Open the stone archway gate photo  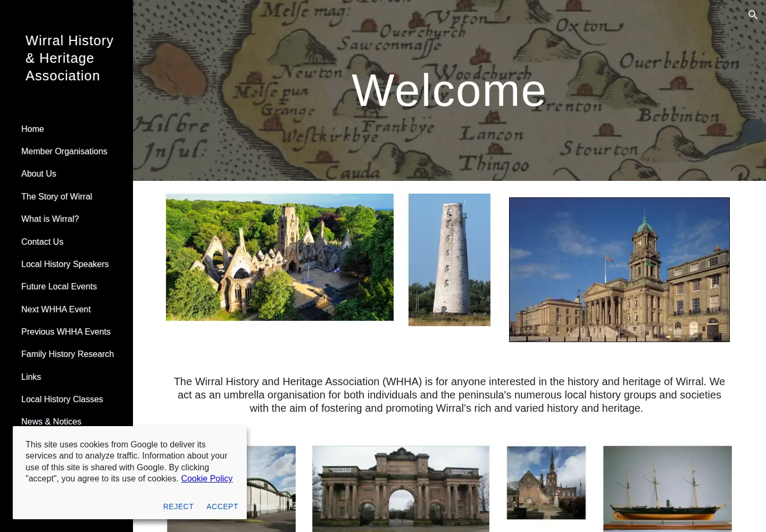tap(401, 489)
